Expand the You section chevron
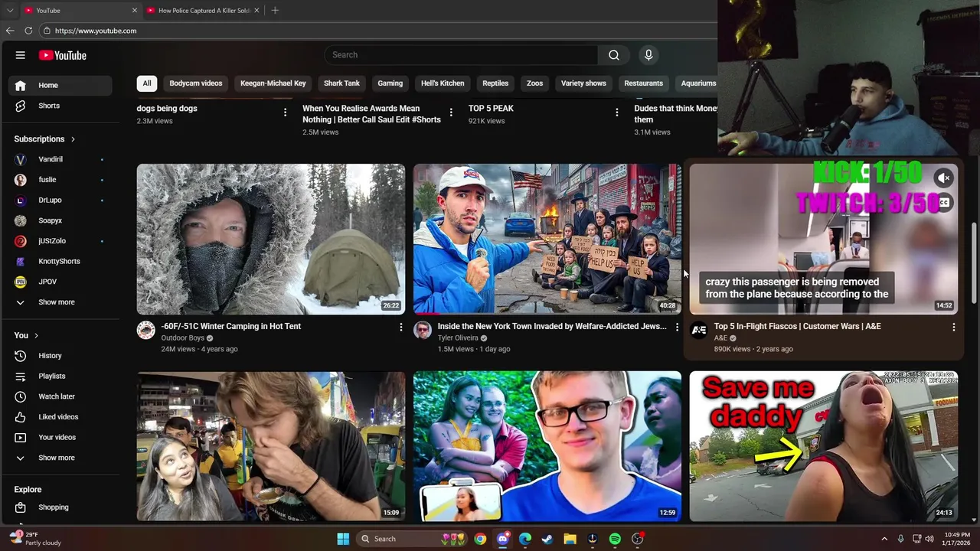 35,335
